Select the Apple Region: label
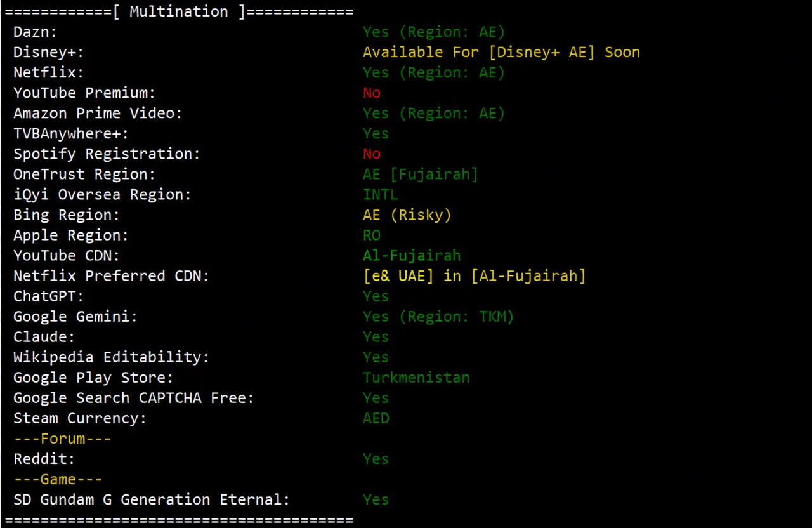Image resolution: width=812 pixels, height=528 pixels. (71, 235)
